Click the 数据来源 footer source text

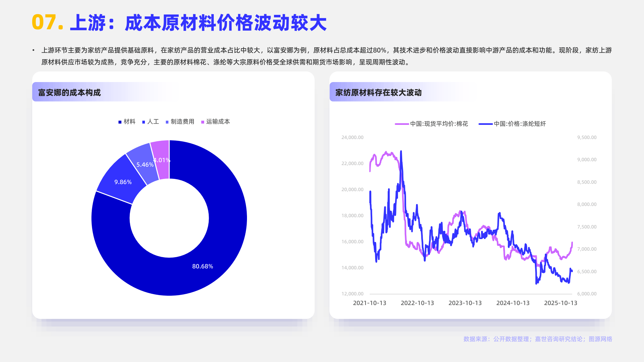(x=537, y=339)
